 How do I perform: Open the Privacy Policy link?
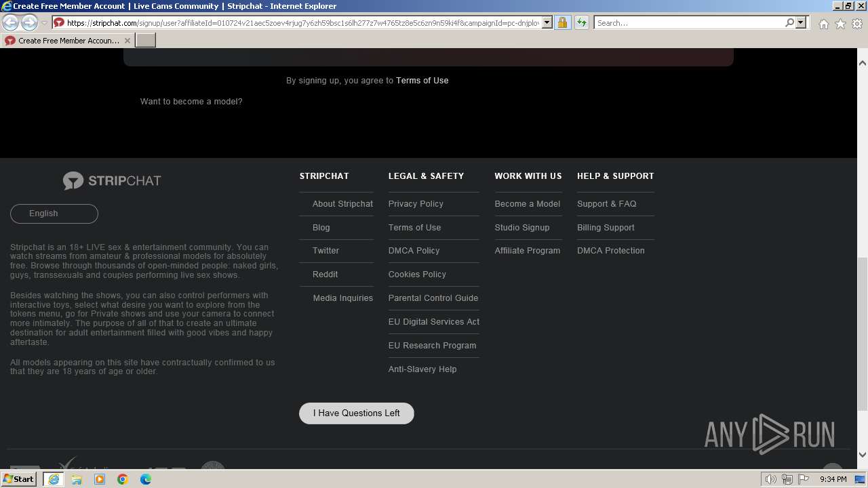point(416,204)
